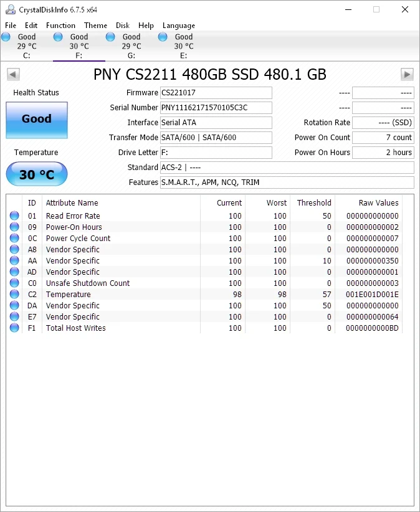Click status orb of attribute AD row
420x512 pixels.
click(x=14, y=272)
